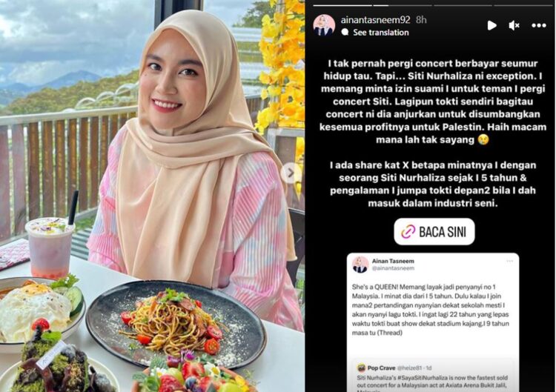Advance to next photo with carousel arrow
556x392 pixels.
291,173
